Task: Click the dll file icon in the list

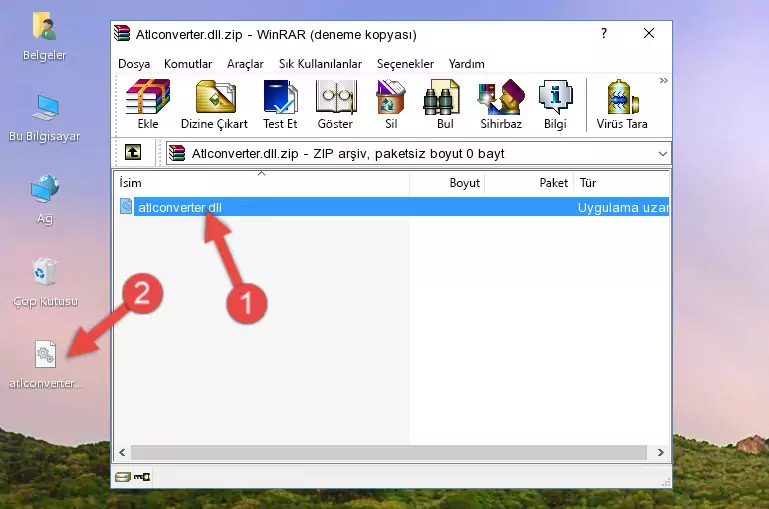Action: click(126, 206)
